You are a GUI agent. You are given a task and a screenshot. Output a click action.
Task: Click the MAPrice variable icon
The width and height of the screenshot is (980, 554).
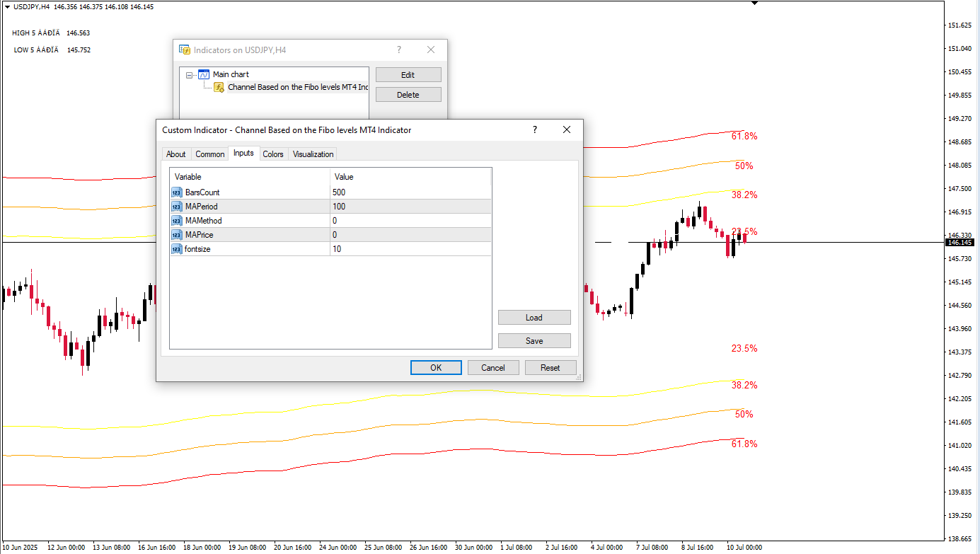[x=176, y=235]
